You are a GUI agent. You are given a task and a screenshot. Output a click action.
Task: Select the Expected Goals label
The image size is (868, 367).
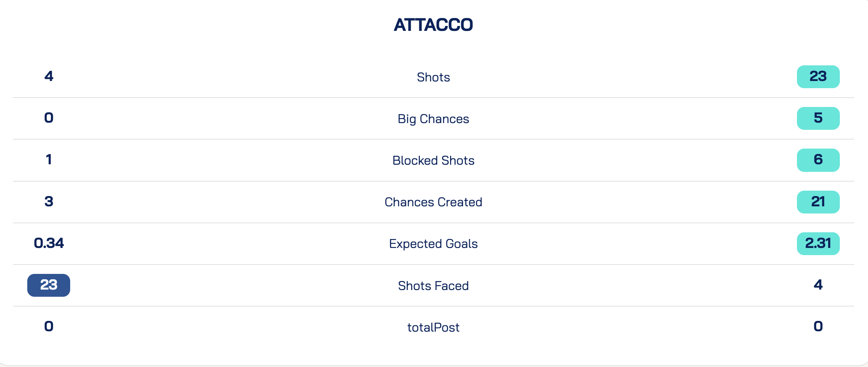[x=433, y=243]
